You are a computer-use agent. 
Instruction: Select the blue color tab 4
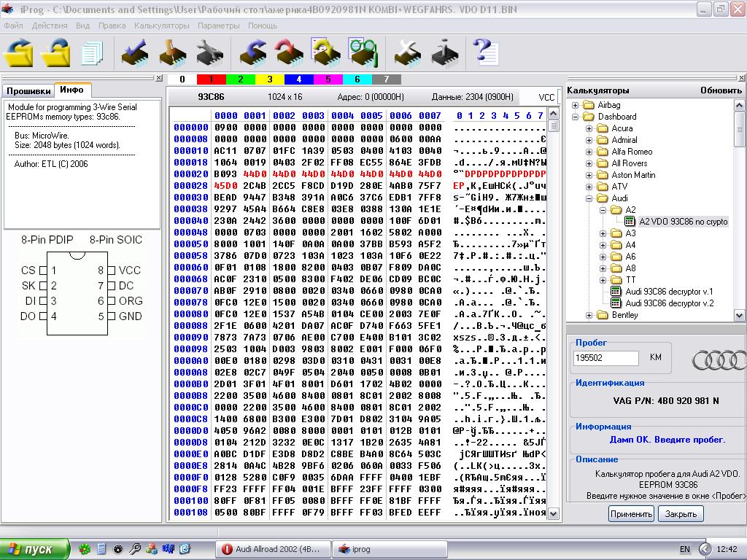pyautogui.click(x=298, y=79)
